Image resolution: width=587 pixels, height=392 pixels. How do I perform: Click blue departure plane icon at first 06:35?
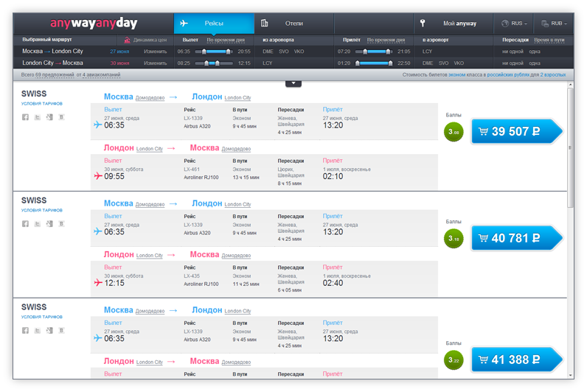97,125
